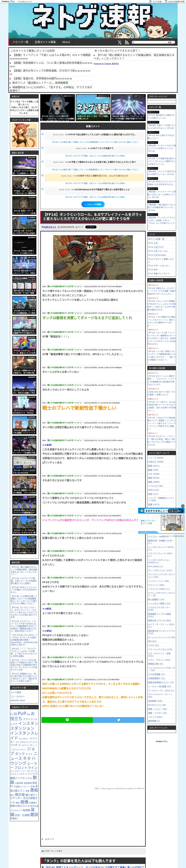The height and width of the screenshot is (868, 186).
Task: Click the livedoor Blog badge in sponsor box
Action: [x=161, y=741]
